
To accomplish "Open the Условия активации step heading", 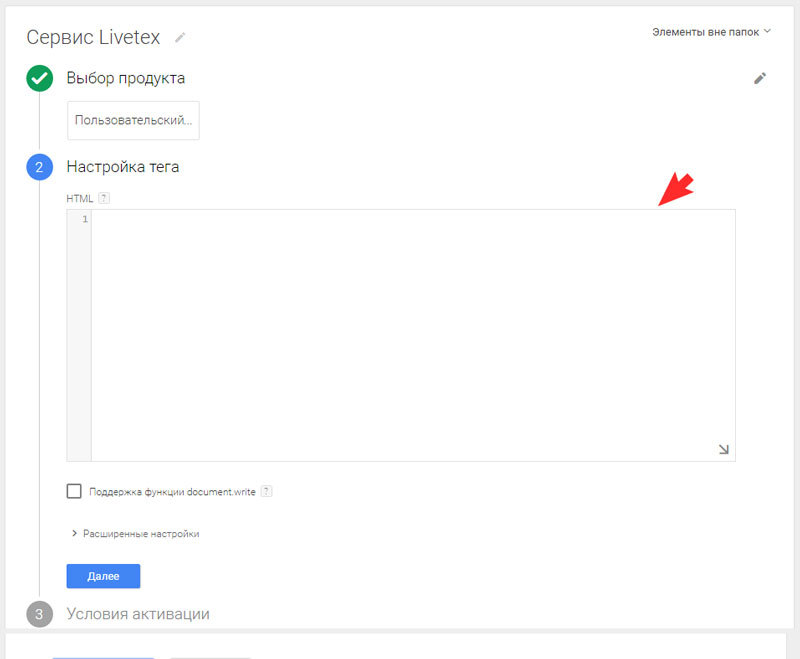I will point(138,614).
